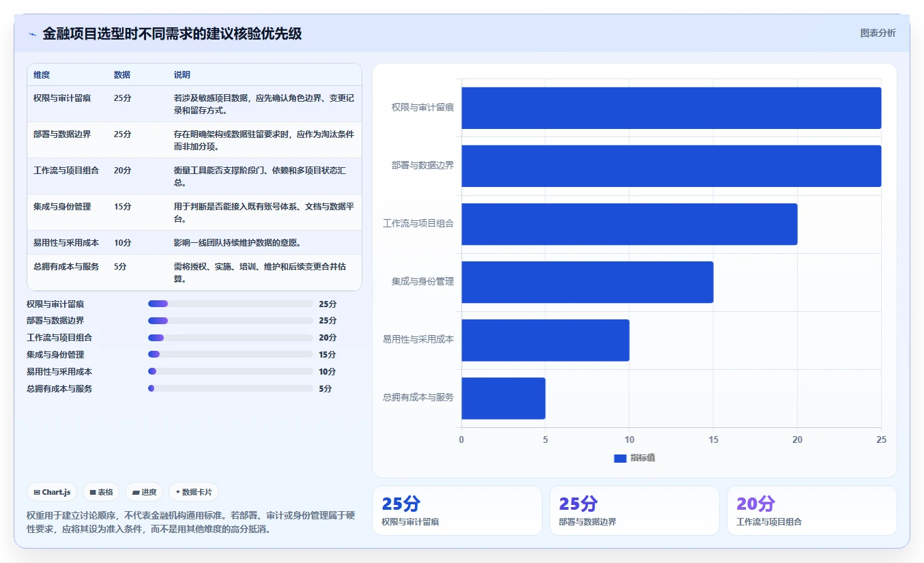Click the 易用性与采用成本 10分 progress bar
The height and width of the screenshot is (563, 924).
tap(231, 372)
